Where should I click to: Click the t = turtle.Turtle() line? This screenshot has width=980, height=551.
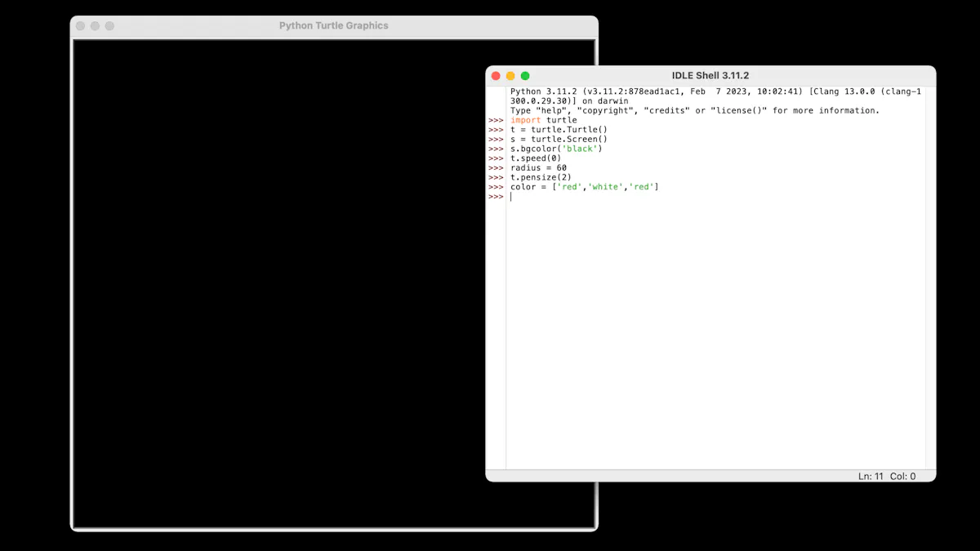559,130
